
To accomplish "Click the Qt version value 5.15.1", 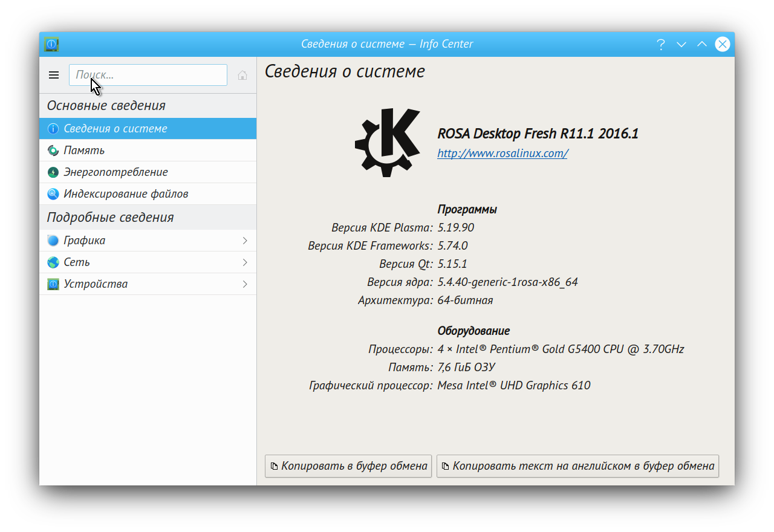I will [452, 264].
